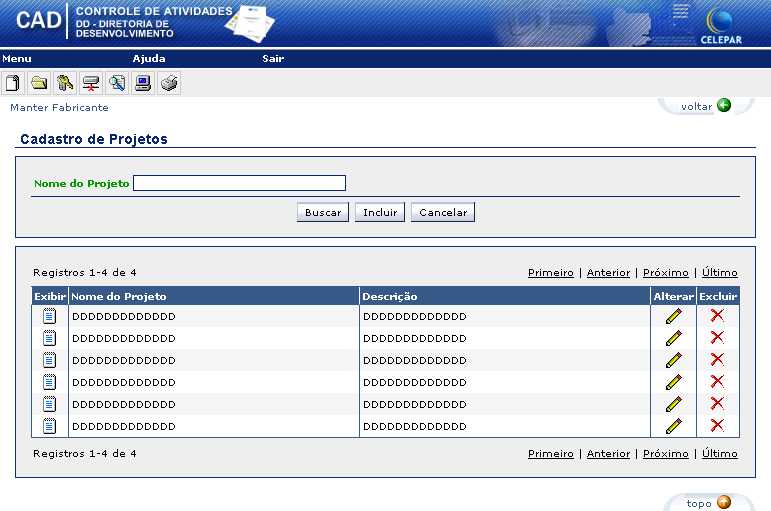The width and height of the screenshot is (771, 511).
Task: Click pencil edit icon in fifth row
Action: coord(673,404)
